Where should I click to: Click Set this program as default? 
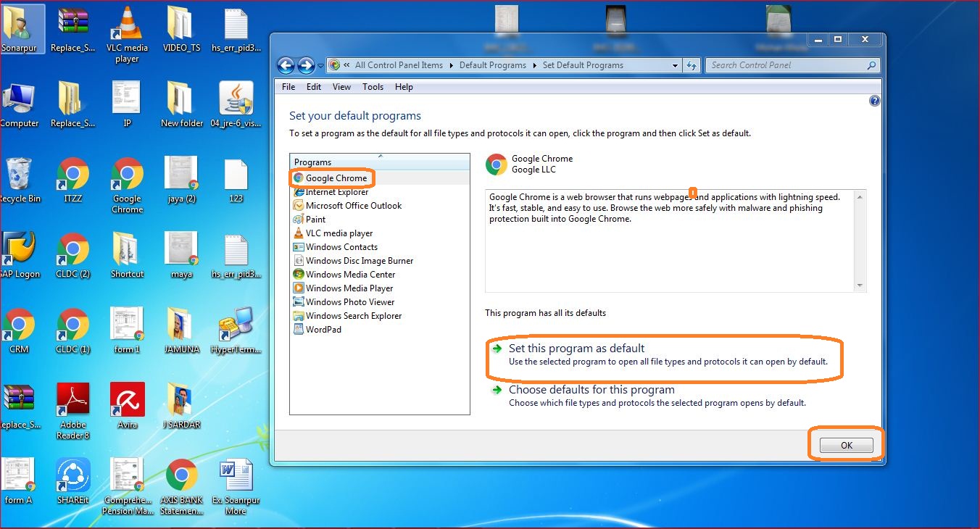pyautogui.click(x=576, y=349)
